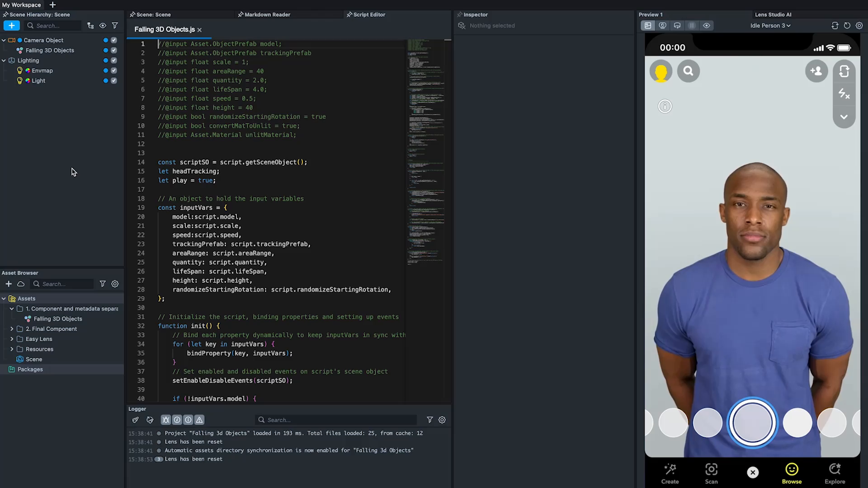Open Asset Browser settings gear
This screenshot has height=488, width=868.
pos(115,284)
